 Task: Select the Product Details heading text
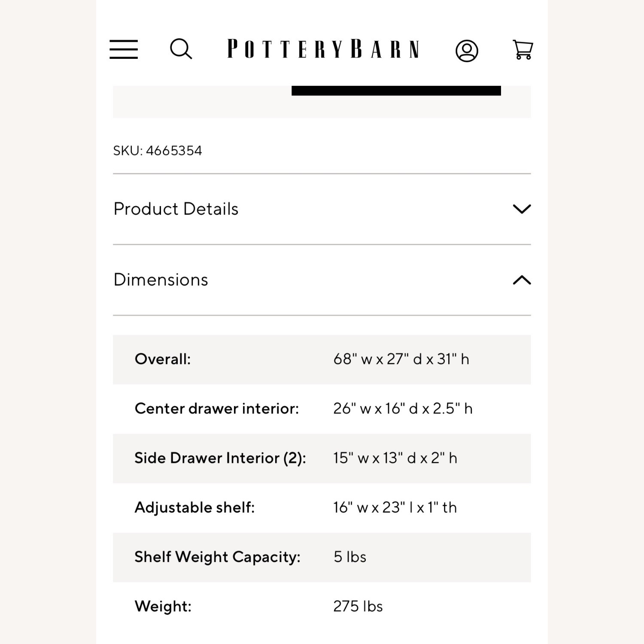coord(176,209)
